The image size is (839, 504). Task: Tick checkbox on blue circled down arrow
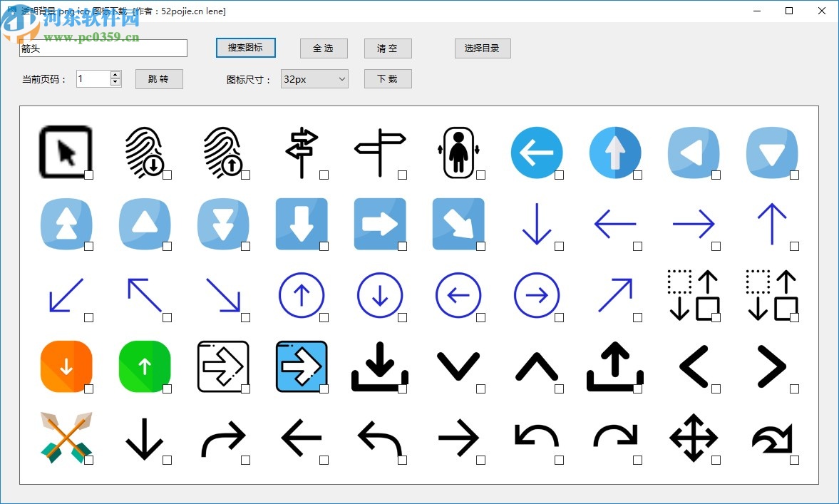[x=402, y=318]
